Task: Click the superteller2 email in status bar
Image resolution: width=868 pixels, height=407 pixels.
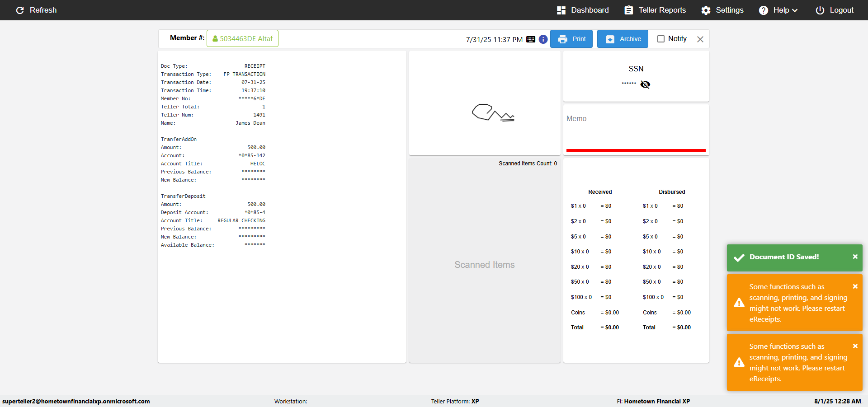Action: pos(76,401)
